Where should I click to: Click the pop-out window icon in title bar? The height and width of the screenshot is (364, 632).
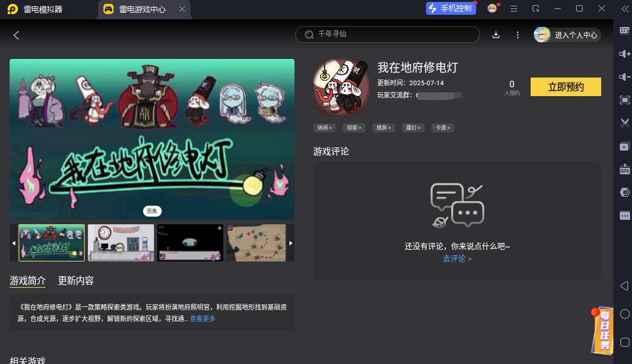(536, 8)
